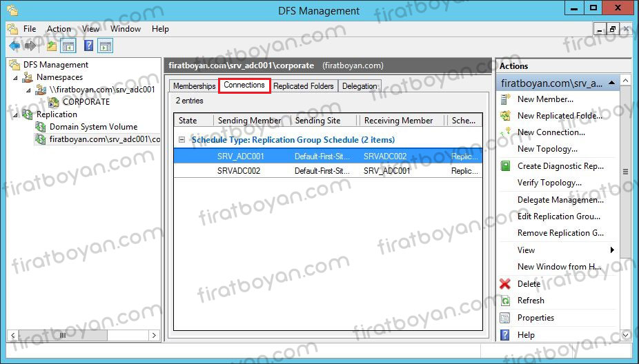
Task: Click the Up one level toolbar icon
Action: point(51,46)
